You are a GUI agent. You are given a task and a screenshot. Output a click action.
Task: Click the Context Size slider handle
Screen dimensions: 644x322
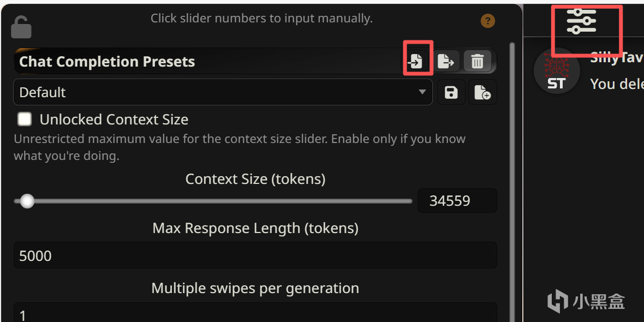(27, 201)
